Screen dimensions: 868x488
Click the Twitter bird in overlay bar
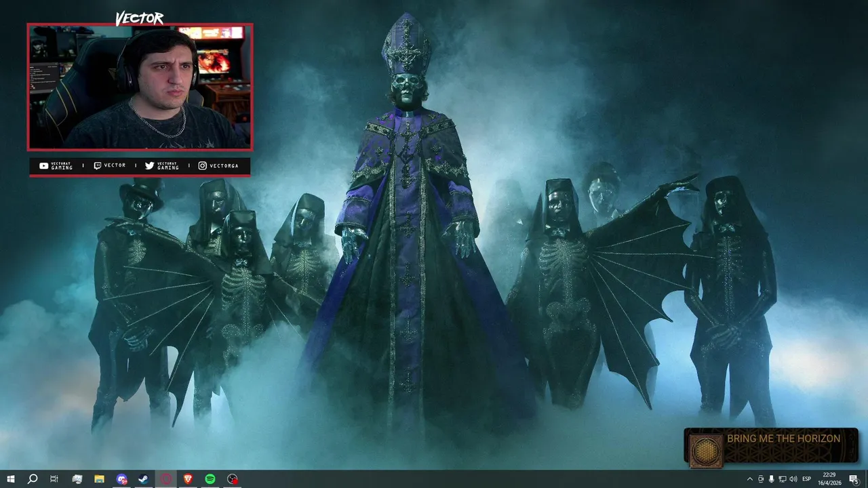[149, 165]
